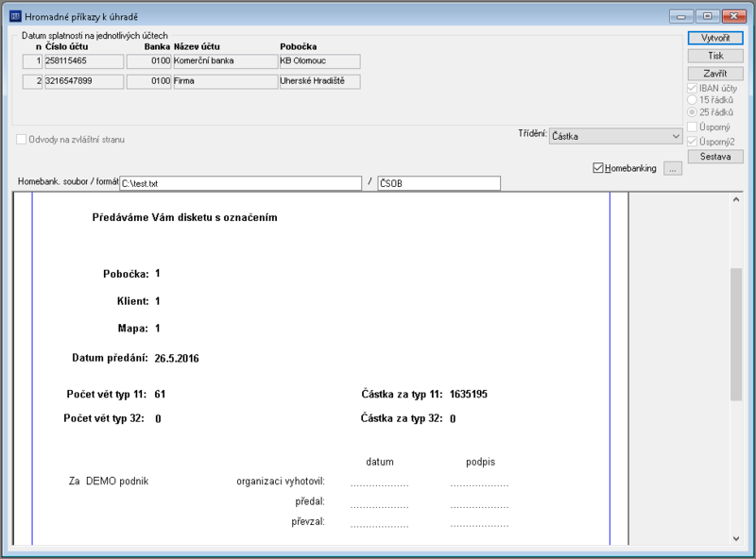Open the Sestava report button

[x=715, y=157]
